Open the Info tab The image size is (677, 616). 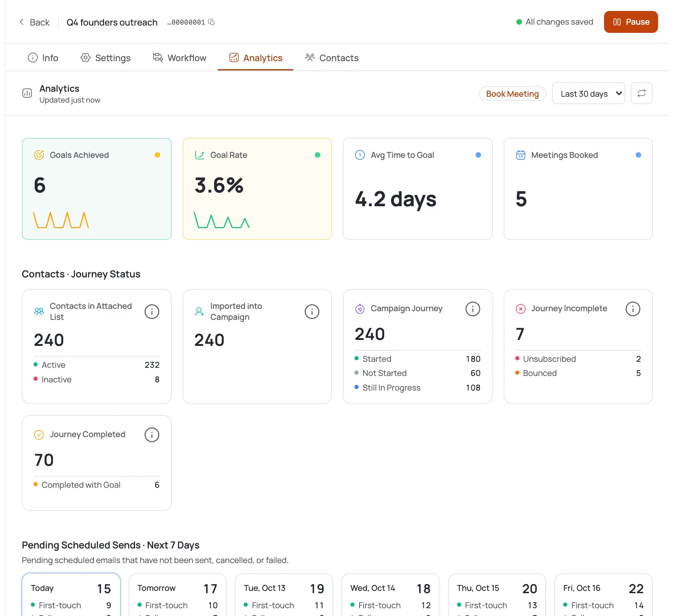[43, 58]
